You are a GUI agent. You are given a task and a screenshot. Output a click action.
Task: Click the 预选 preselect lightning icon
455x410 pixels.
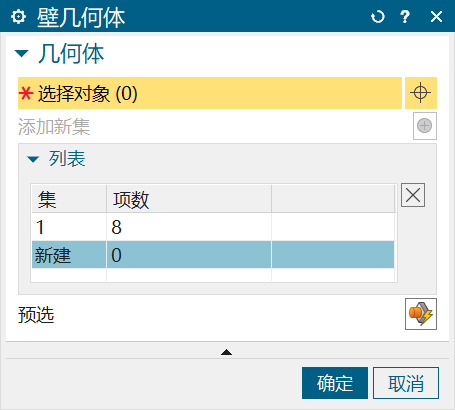tap(421, 314)
